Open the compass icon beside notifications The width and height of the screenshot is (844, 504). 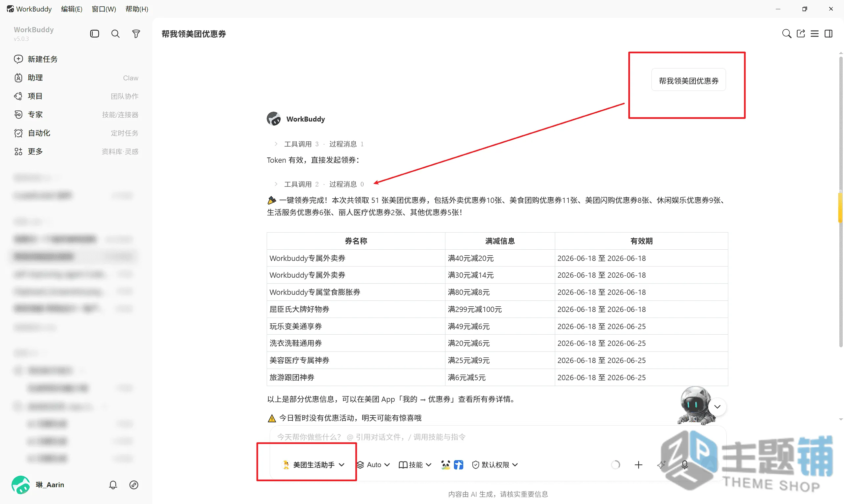134,485
